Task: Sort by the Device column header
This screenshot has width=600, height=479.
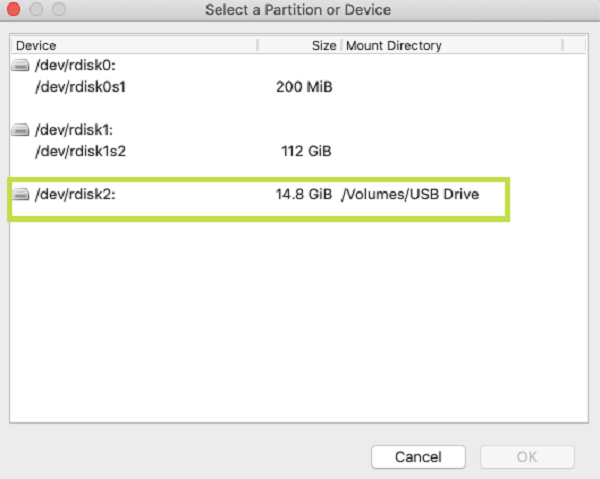Action: click(x=37, y=45)
